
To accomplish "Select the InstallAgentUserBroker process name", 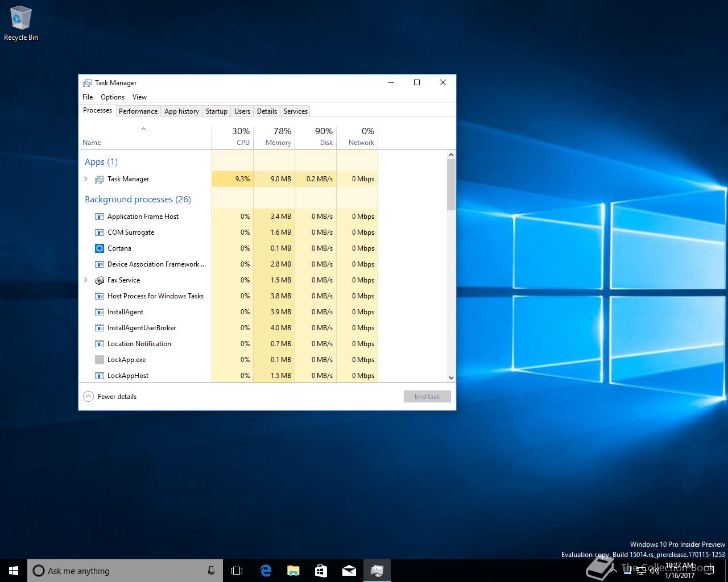I will pos(142,328).
